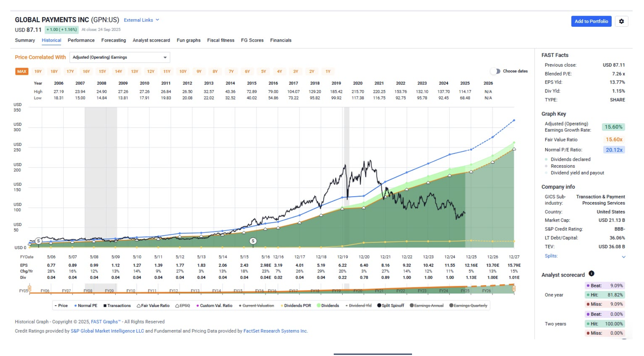Open S&P Global Market Intelligence LLC link

click(x=107, y=331)
